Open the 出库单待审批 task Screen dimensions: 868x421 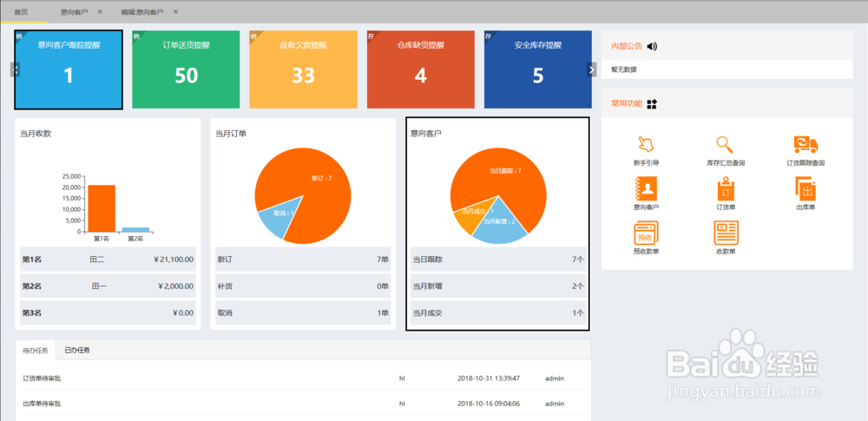(42, 404)
